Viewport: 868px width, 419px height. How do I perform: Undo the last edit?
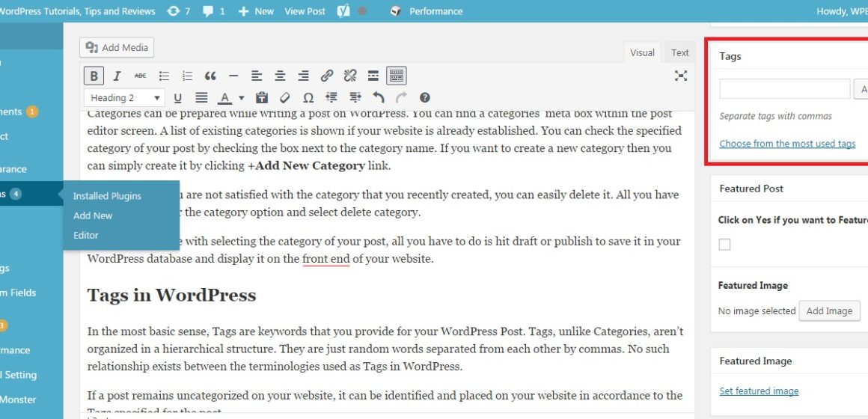click(x=379, y=98)
